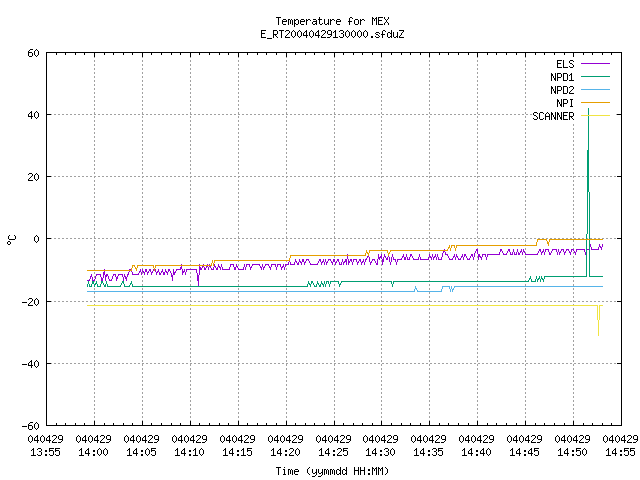This screenshot has width=640, height=480.
Task: Select the filename E_RT20040429130000.sfduZ
Action: click(332, 34)
